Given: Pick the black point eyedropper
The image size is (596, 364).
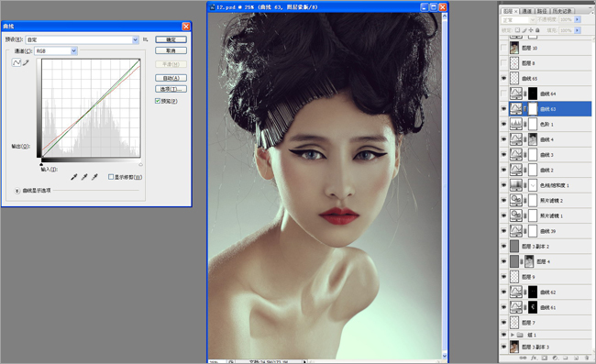Looking at the screenshot, I should [74, 177].
